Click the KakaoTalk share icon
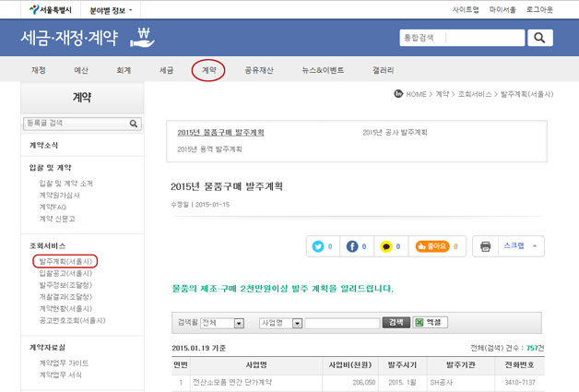The width and height of the screenshot is (579, 392). click(386, 247)
